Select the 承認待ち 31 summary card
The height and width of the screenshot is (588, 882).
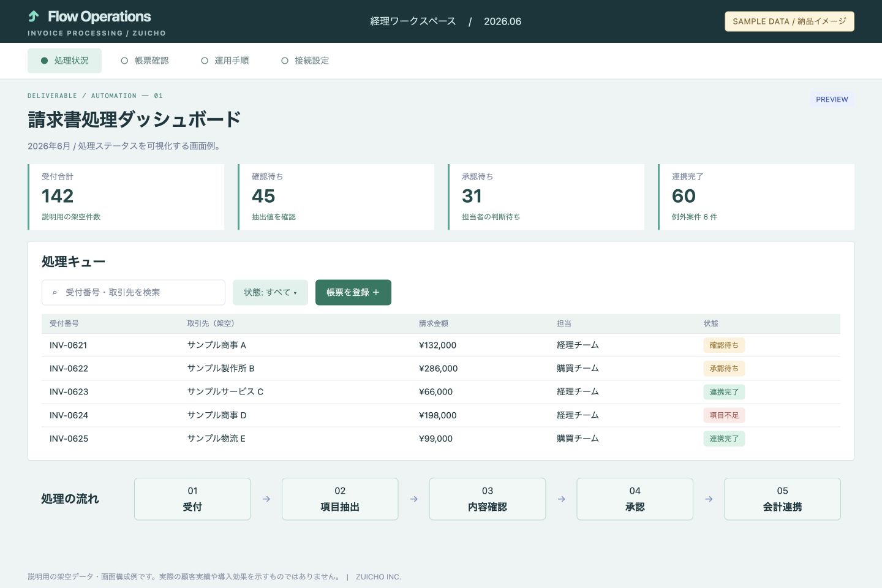point(546,197)
